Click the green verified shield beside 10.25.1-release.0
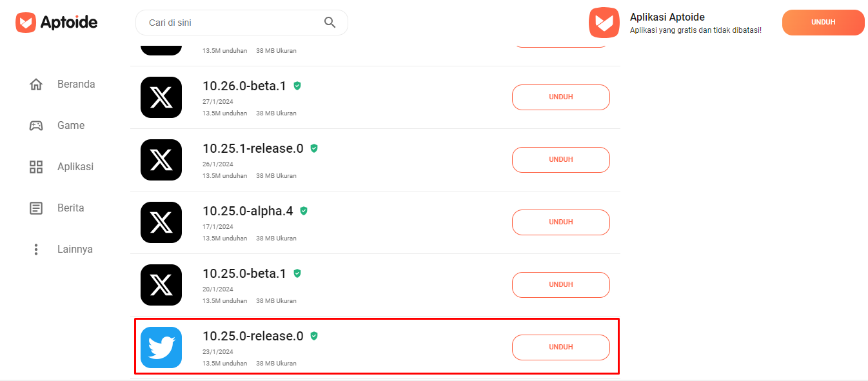This screenshot has width=868, height=381. tap(314, 148)
